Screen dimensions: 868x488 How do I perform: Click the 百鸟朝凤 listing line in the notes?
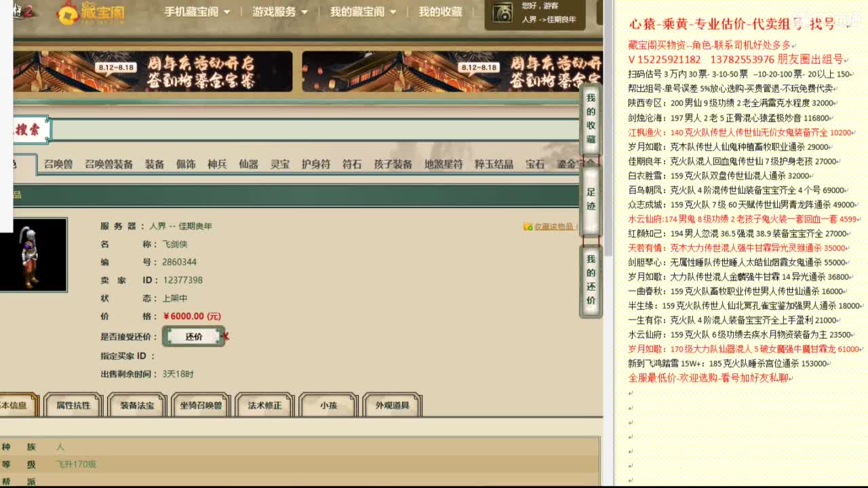738,190
